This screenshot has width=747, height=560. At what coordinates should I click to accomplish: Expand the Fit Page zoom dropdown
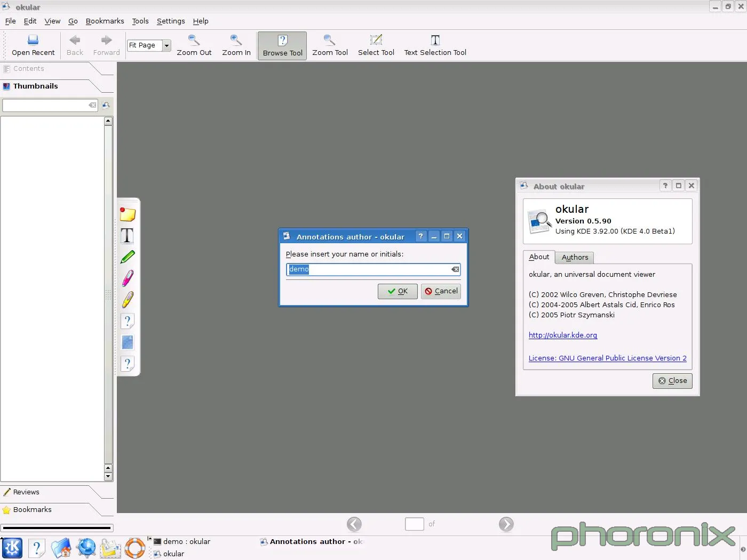166,45
